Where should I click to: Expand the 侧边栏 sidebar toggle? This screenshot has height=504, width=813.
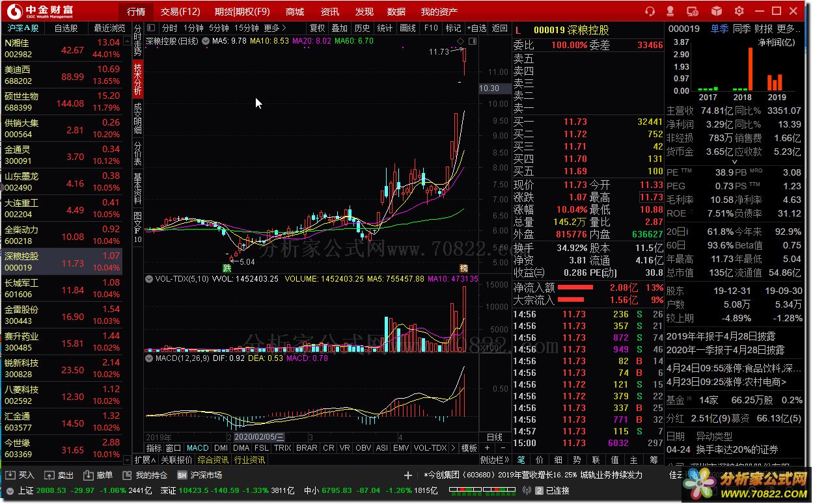click(x=494, y=460)
